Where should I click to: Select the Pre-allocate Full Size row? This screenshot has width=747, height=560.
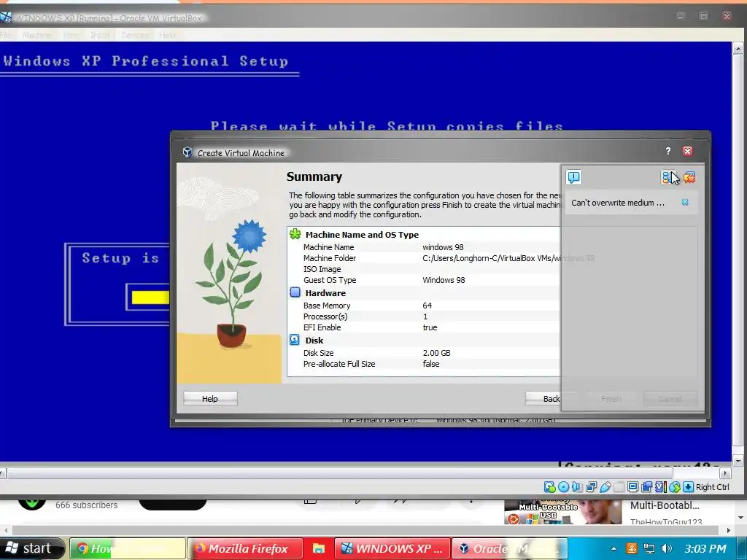424,364
